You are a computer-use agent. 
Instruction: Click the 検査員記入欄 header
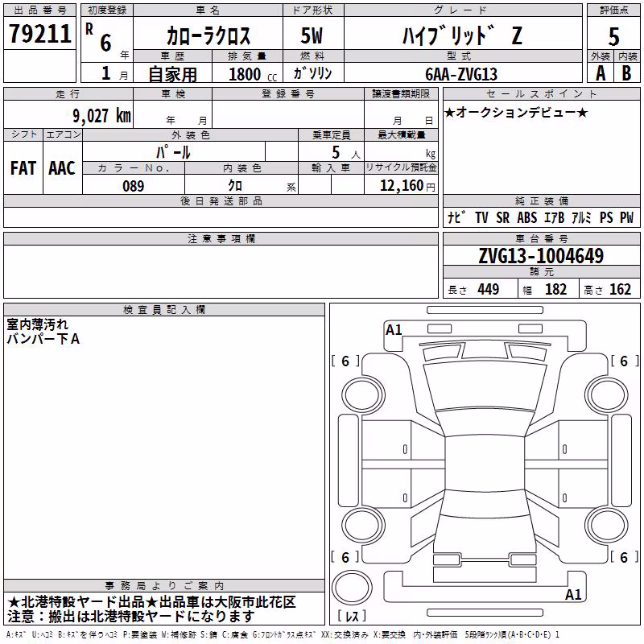pos(164,310)
